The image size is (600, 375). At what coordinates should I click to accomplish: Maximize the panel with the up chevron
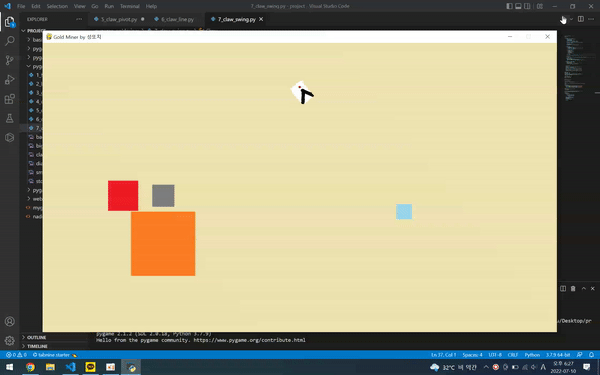(x=584, y=289)
